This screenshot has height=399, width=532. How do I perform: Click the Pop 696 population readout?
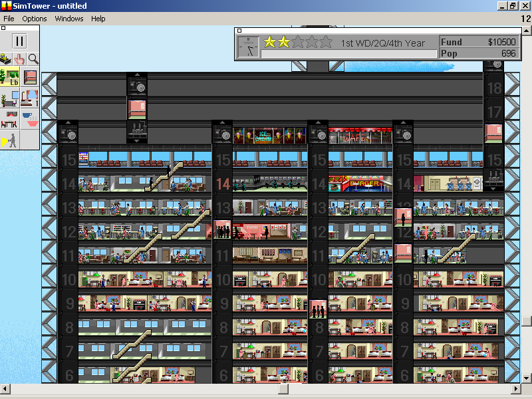click(x=478, y=53)
